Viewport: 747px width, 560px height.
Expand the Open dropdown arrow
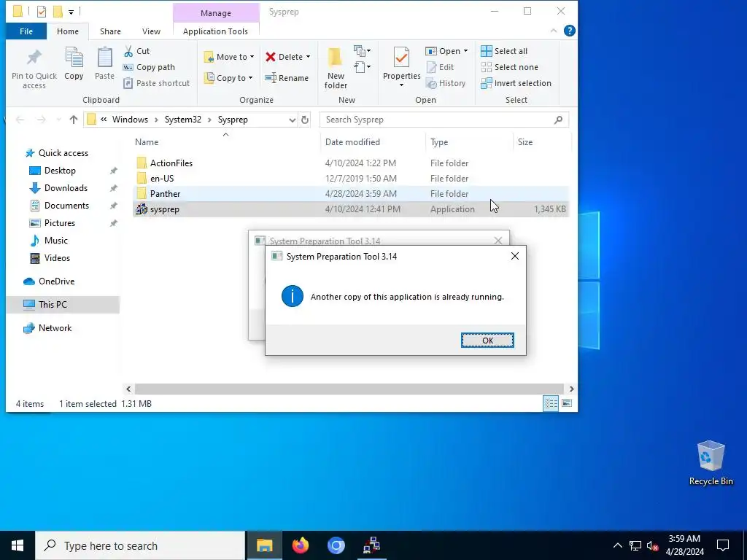click(x=465, y=51)
